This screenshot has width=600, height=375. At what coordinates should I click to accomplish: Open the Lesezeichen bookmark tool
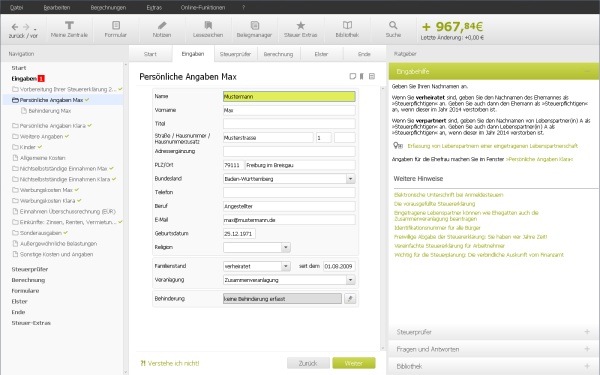[208, 29]
